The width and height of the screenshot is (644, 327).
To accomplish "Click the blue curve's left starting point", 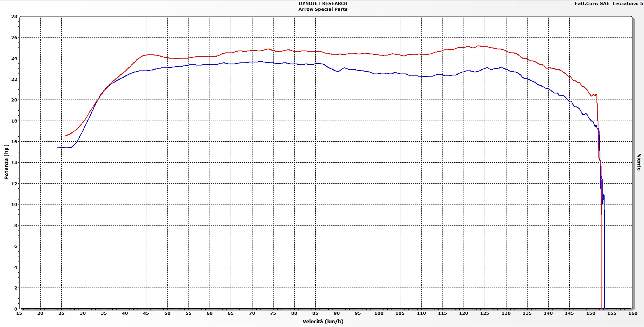I will click(x=58, y=147).
